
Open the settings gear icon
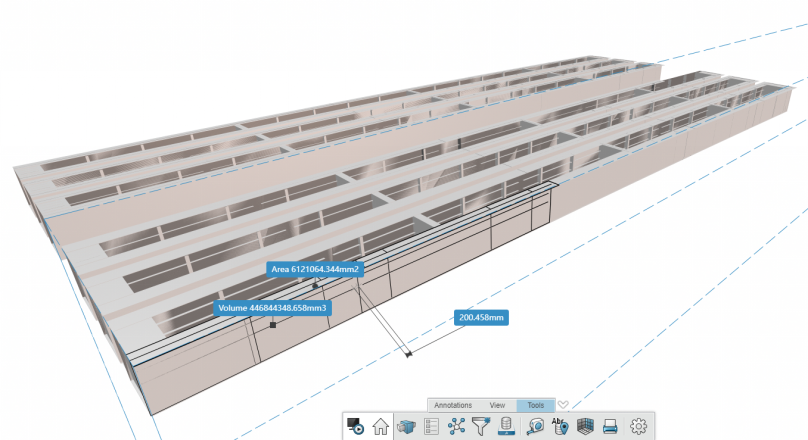639,426
